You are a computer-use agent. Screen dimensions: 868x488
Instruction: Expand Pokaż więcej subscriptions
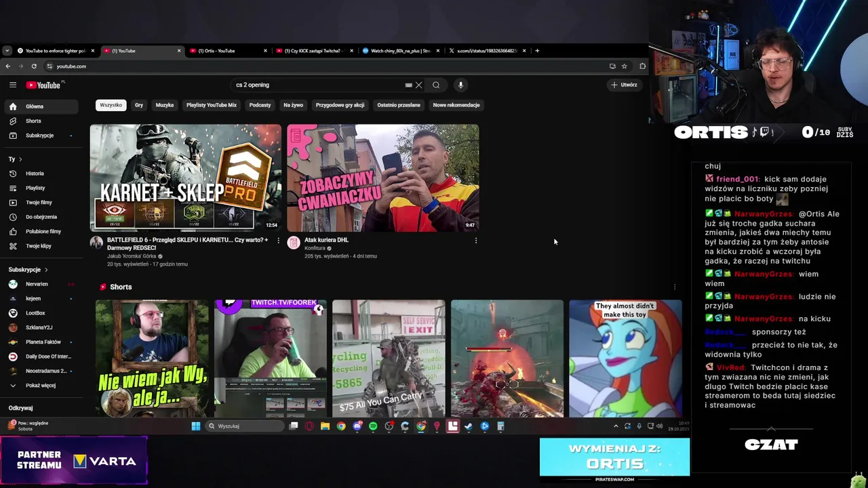(42, 386)
